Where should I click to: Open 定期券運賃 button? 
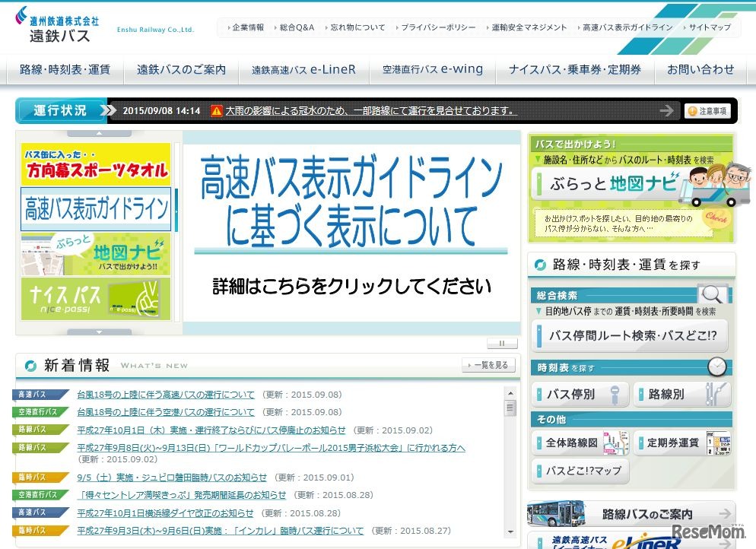coord(681,443)
